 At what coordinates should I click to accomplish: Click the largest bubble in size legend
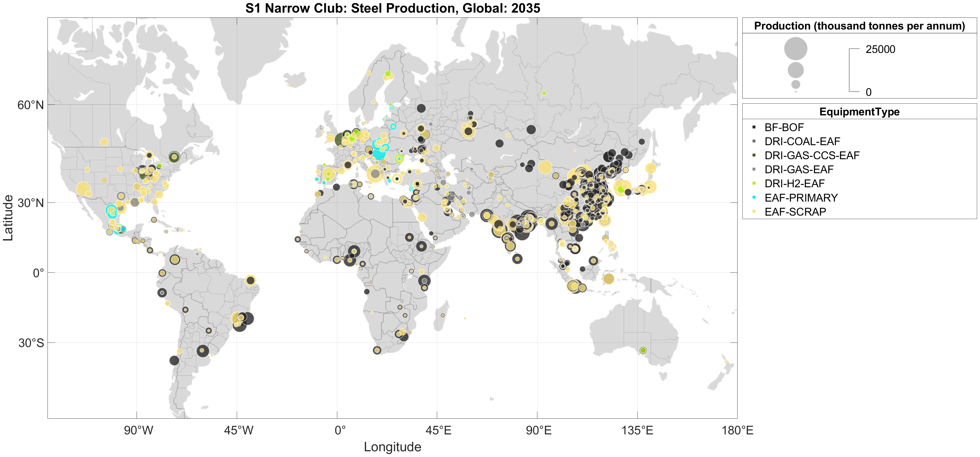pyautogui.click(x=796, y=49)
